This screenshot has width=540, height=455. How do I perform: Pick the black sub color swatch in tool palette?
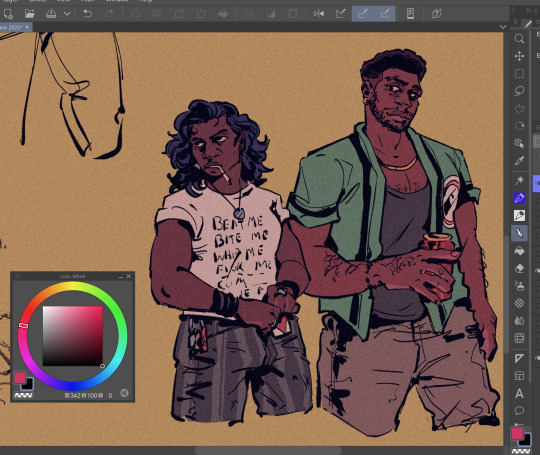(527, 441)
